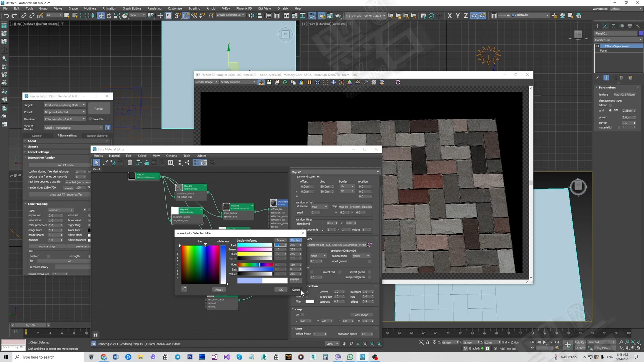Pause the FStorm RT render
Viewport: 644px width, 362px height.
click(x=309, y=82)
